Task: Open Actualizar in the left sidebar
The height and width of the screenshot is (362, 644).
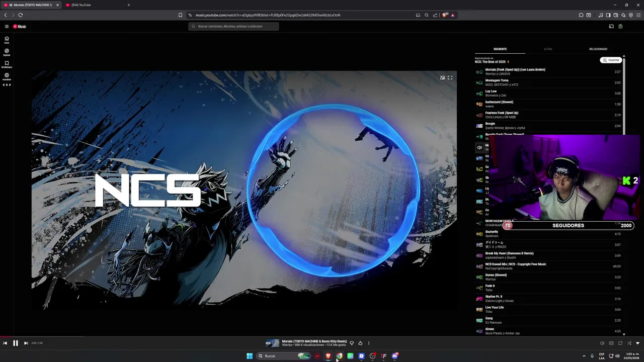Action: 7,76
